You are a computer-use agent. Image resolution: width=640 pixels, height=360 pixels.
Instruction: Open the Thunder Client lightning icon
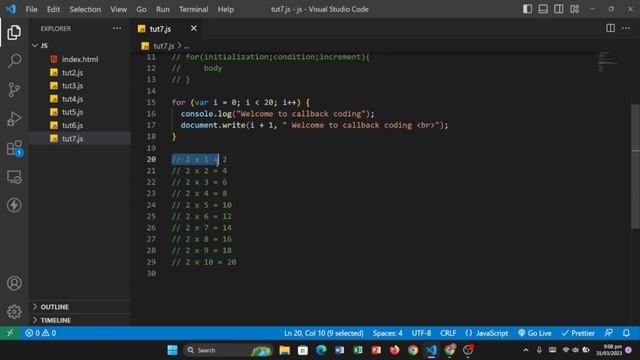click(14, 205)
